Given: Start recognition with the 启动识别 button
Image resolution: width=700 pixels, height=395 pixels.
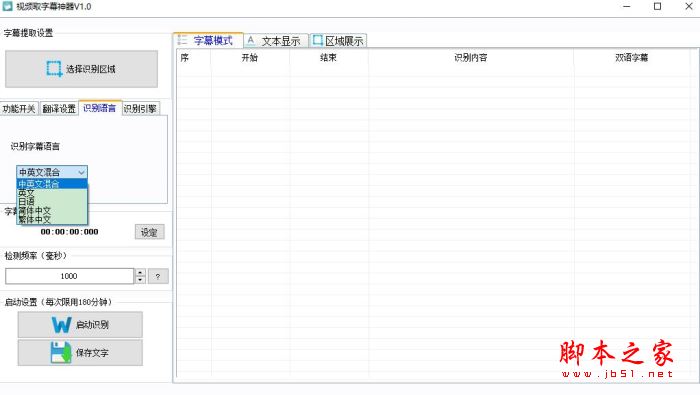Looking at the screenshot, I should 80,324.
